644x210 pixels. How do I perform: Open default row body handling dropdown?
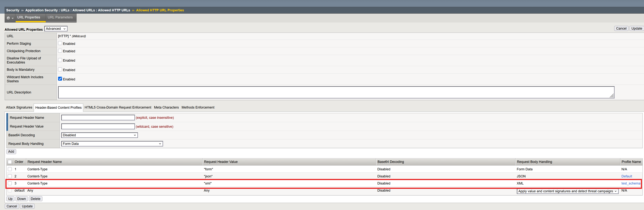[567, 191]
